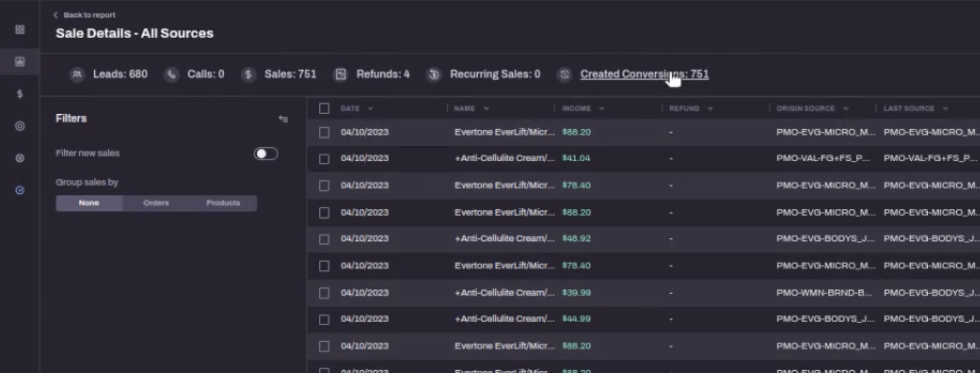This screenshot has width=980, height=373.
Task: Check the row with income $48.92
Action: pyautogui.click(x=324, y=239)
